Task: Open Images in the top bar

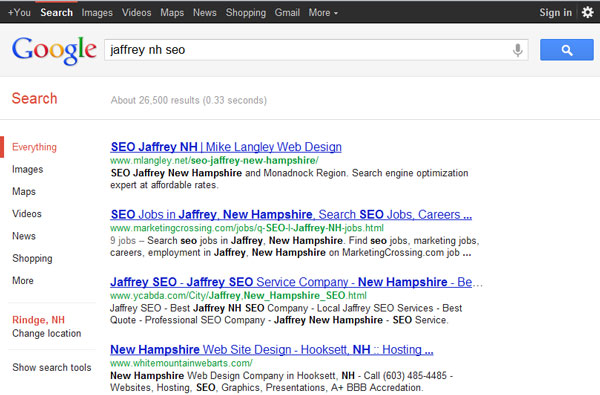Action: coord(97,13)
